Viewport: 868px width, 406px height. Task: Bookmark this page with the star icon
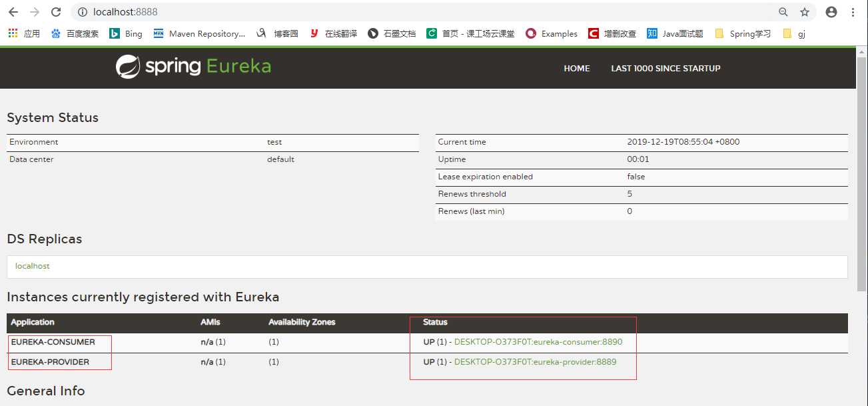(x=805, y=12)
